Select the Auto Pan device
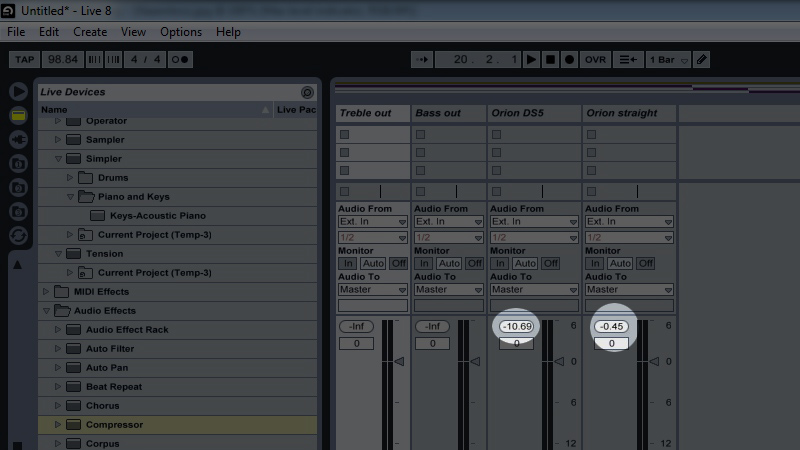This screenshot has width=800, height=450. [107, 367]
